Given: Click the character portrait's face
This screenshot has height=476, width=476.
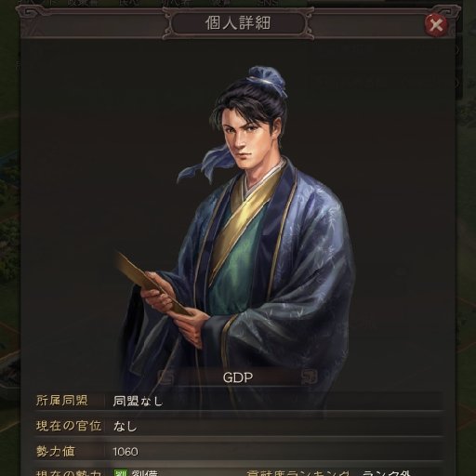Looking at the screenshot, I should pyautogui.click(x=245, y=139).
